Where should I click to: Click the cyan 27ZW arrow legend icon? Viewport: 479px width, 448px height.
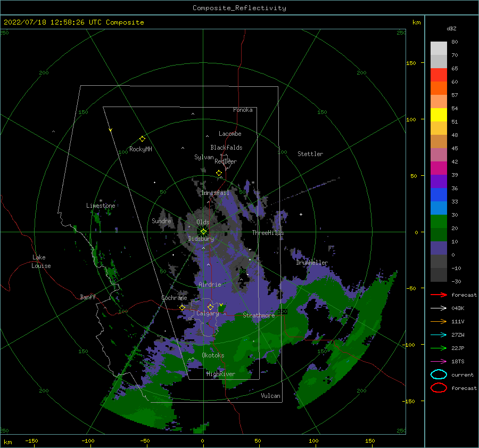(439, 335)
